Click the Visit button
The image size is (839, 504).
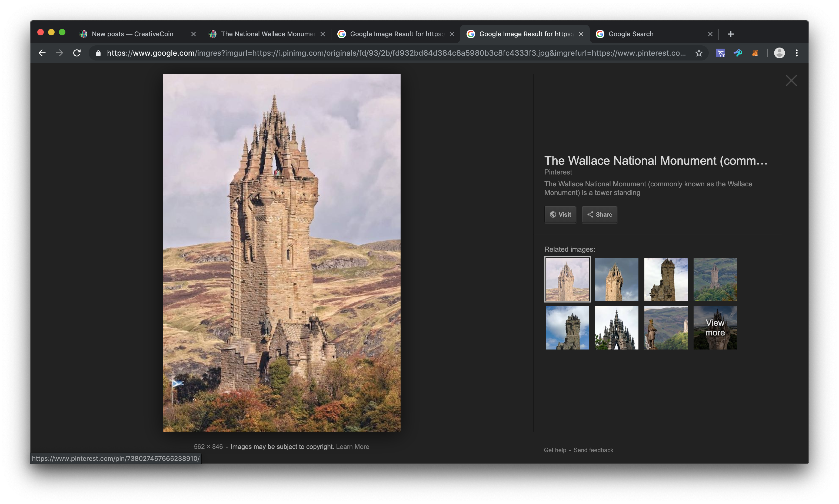(x=560, y=214)
